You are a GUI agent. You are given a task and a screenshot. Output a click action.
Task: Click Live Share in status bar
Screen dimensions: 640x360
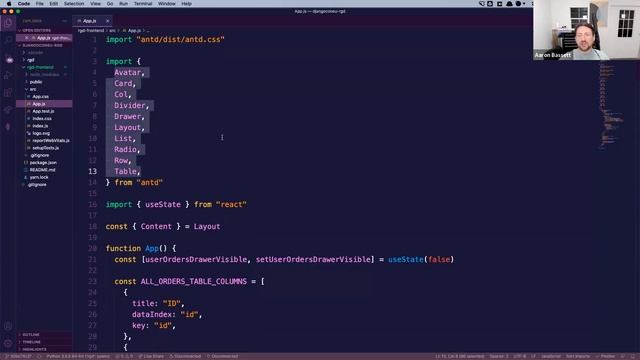[x=151, y=356]
